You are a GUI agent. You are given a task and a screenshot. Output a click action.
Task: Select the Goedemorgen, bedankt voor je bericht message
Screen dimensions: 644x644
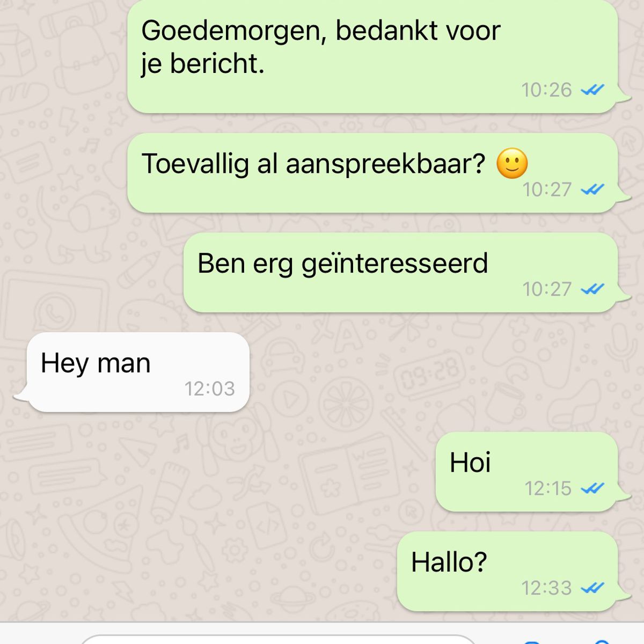372,55
